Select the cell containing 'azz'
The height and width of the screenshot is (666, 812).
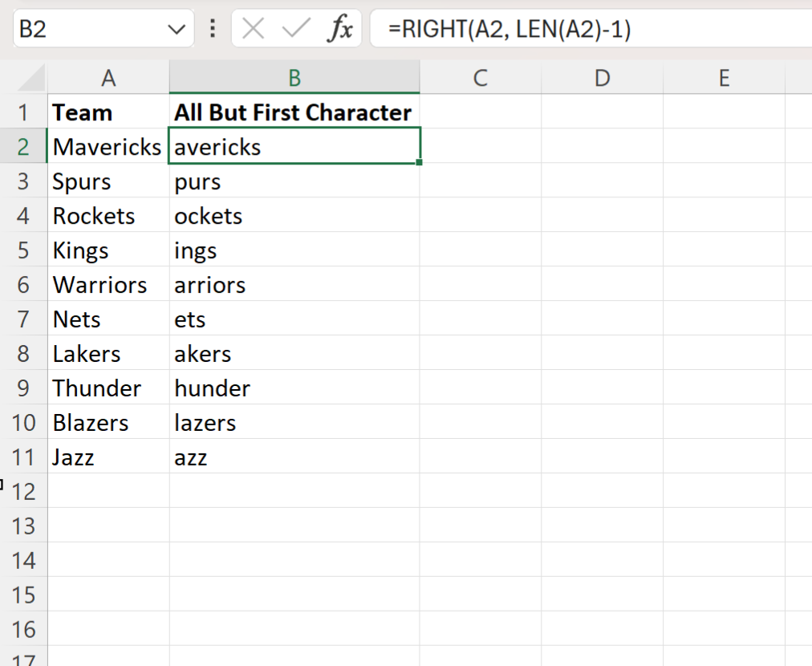(x=294, y=457)
